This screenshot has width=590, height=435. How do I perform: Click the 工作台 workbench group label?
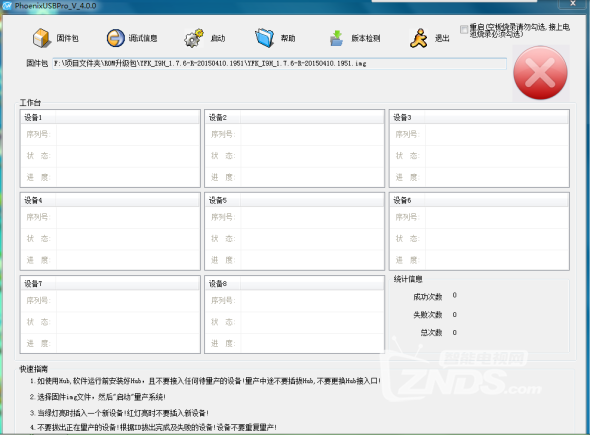30,102
